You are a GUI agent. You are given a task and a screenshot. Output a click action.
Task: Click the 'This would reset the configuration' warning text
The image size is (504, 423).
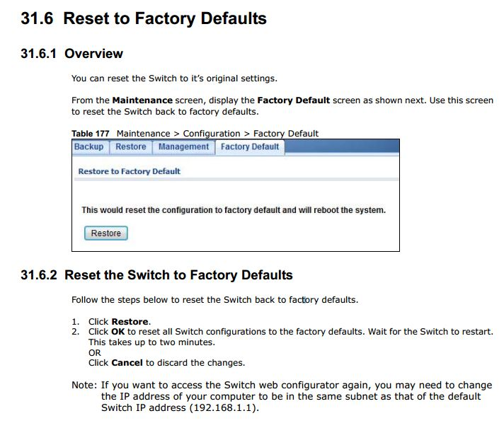pyautogui.click(x=233, y=210)
